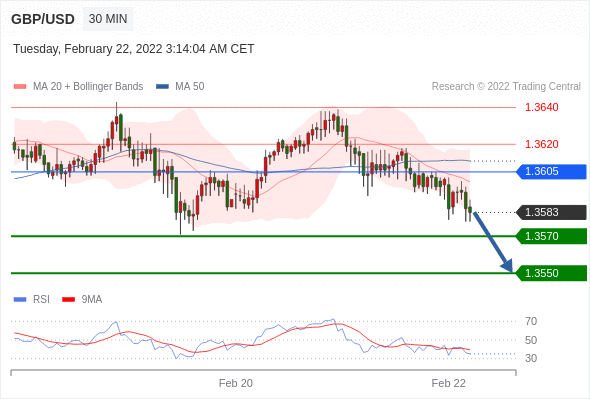Click the 30 MIN timeframe badge
The height and width of the screenshot is (400, 590).
pos(108,19)
